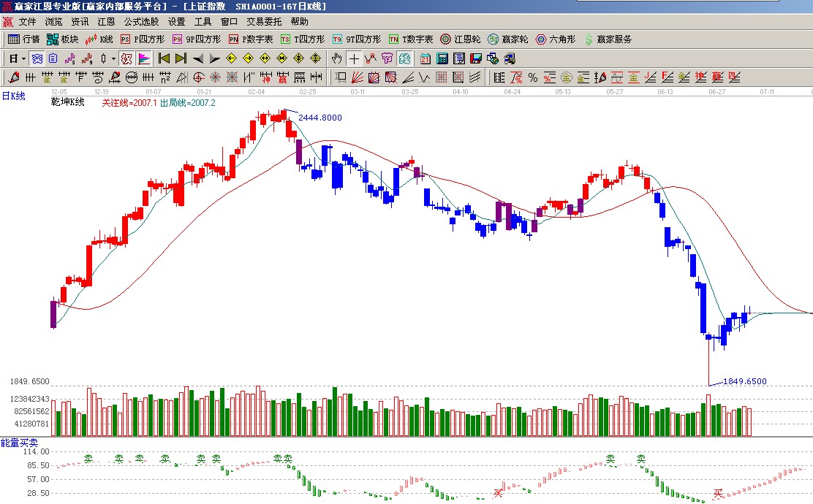Toggle the pink flag indicator button
This screenshot has height=504, width=813.
tap(143, 58)
